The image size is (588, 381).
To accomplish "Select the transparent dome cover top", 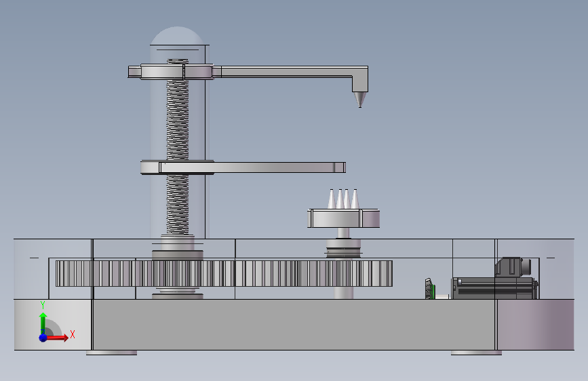I will click(178, 35).
